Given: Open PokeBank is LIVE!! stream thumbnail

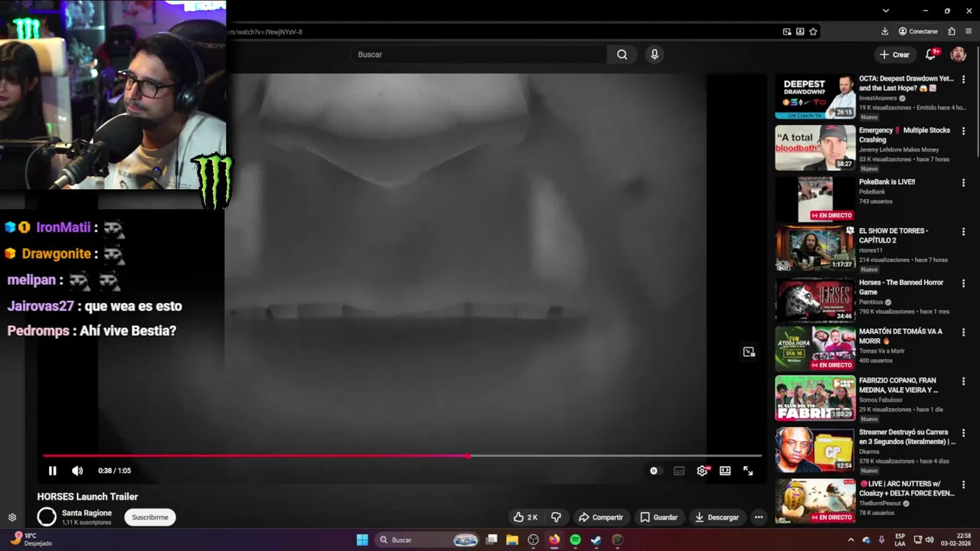Looking at the screenshot, I should point(815,200).
